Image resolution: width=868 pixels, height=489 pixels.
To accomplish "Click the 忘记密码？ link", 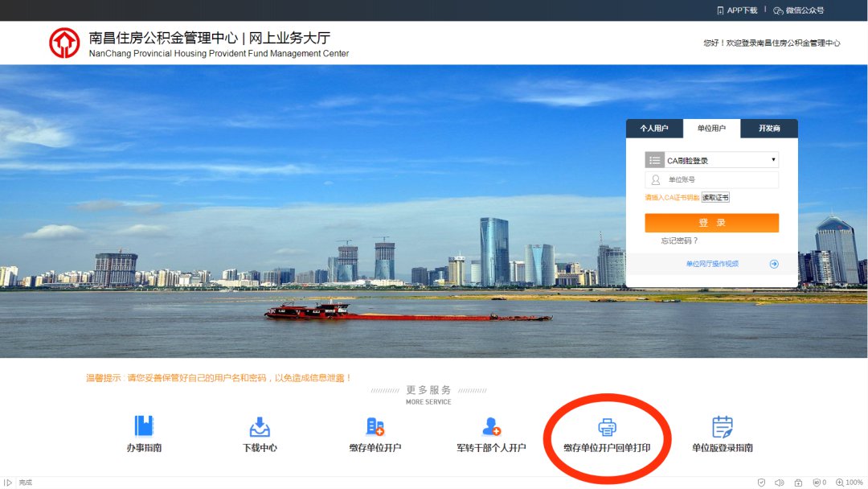I will coord(679,240).
